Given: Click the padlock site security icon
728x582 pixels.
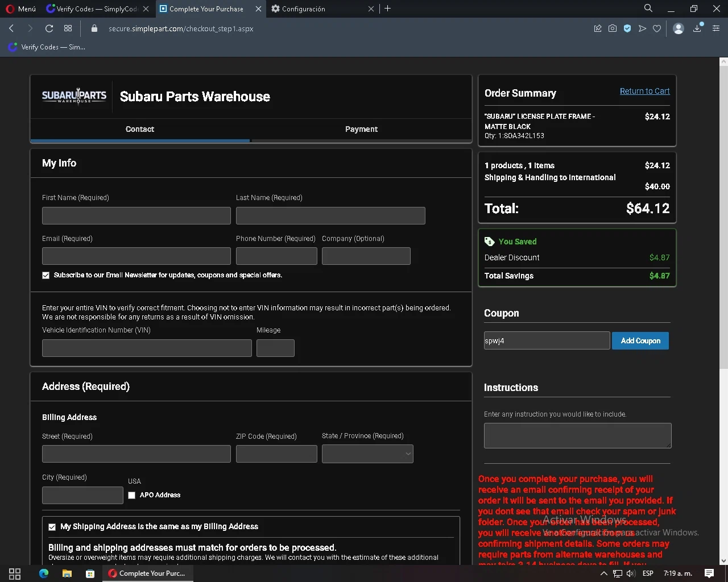Looking at the screenshot, I should [94, 28].
